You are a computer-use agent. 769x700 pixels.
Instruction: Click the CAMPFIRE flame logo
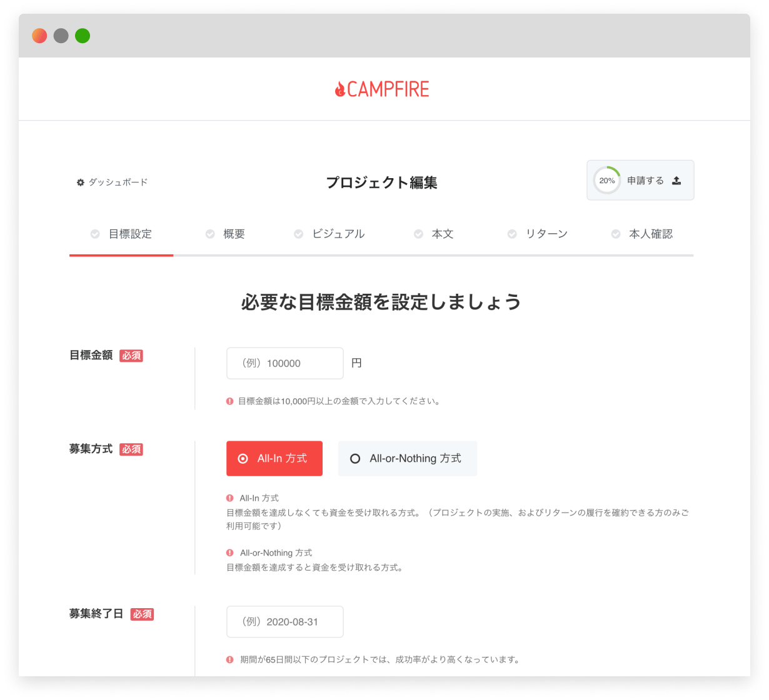[340, 89]
